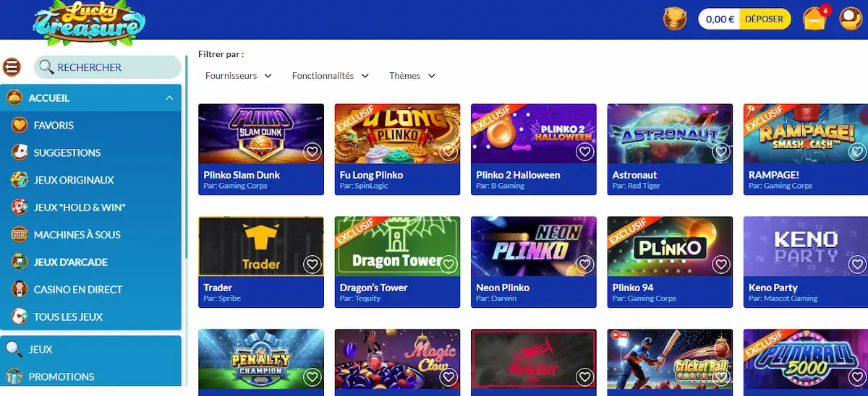Expand the Thèmes filter dropdown
The image size is (868, 396).
coord(412,76)
